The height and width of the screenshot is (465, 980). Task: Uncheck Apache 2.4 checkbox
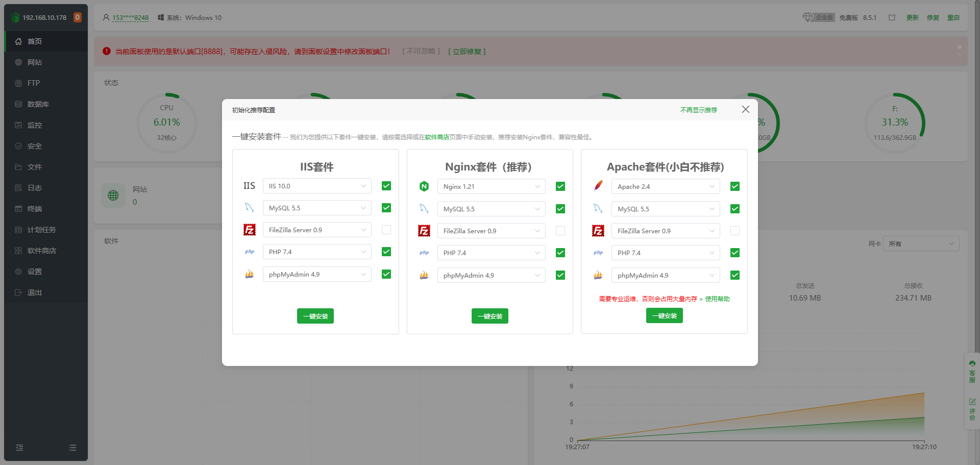[x=735, y=186]
